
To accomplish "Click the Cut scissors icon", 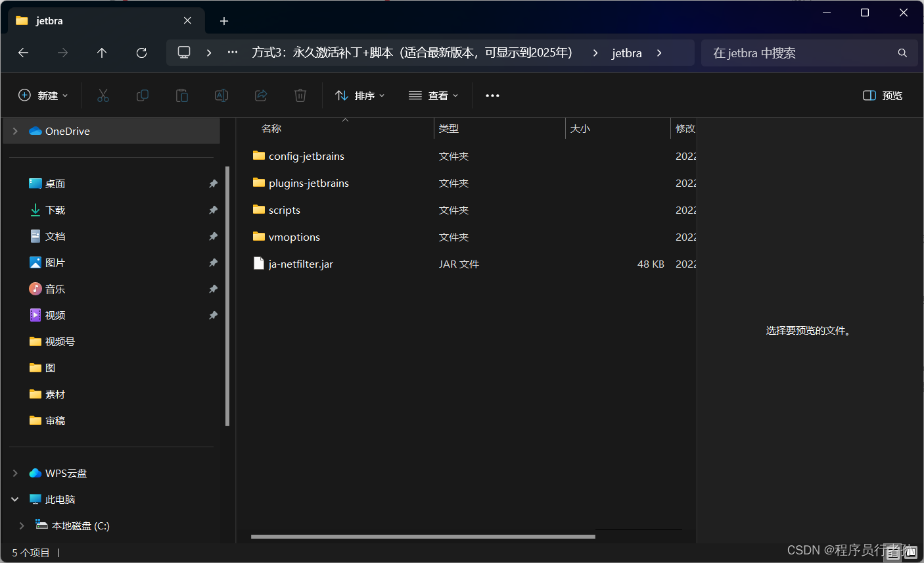I will click(103, 95).
